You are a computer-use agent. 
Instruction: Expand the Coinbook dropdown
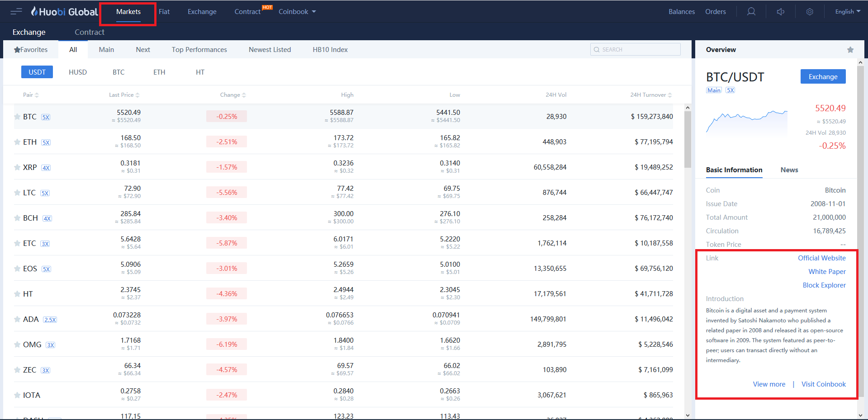click(297, 12)
